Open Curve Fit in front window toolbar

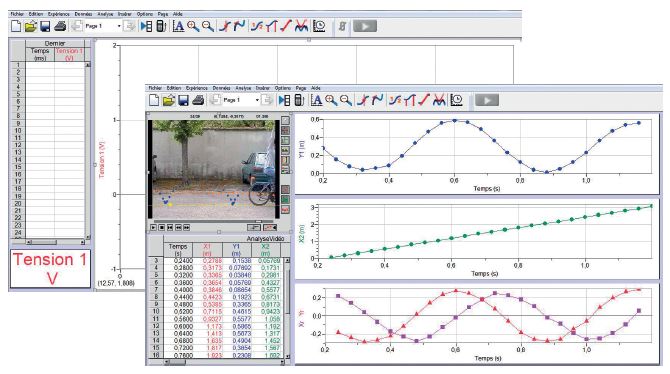tap(439, 100)
